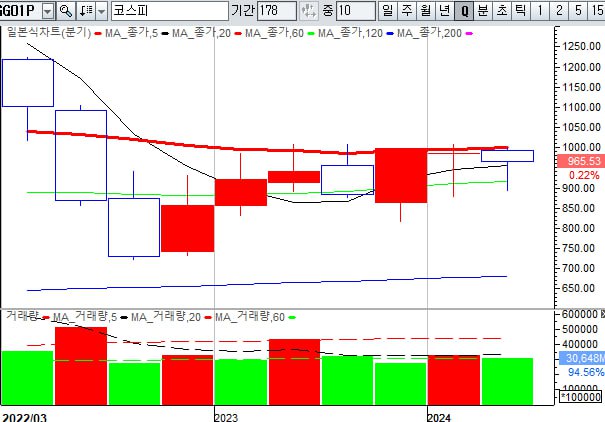The image size is (605, 422).
Task: Click the blue MA 200 line near 650
Action: point(266,284)
